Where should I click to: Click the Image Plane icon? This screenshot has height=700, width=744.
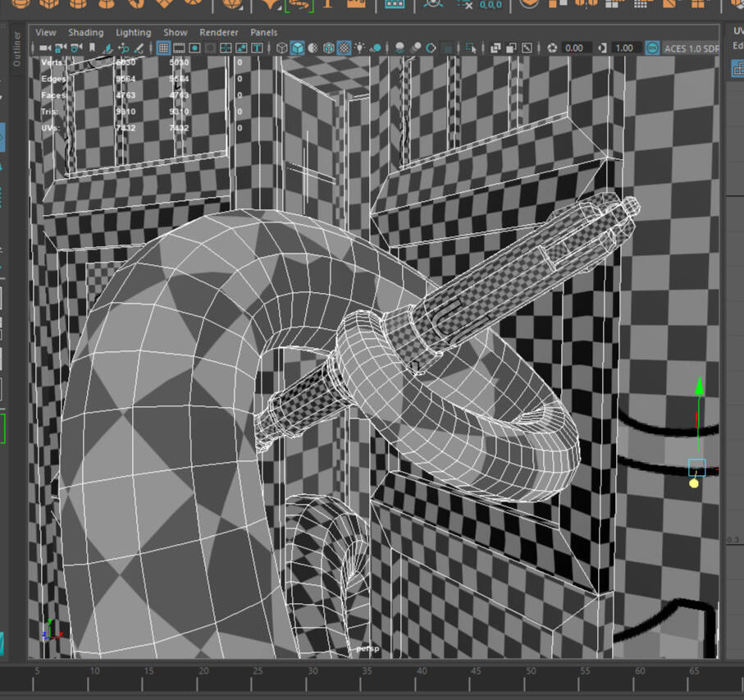coord(106,48)
